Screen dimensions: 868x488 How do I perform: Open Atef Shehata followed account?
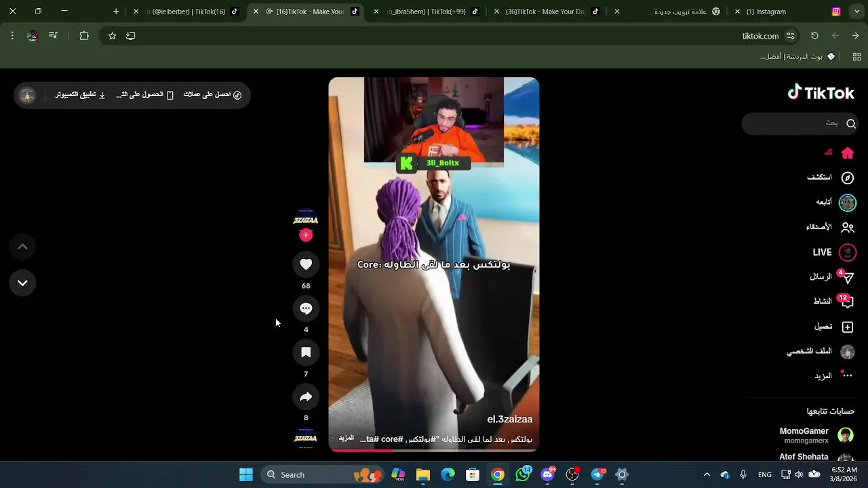tap(816, 457)
